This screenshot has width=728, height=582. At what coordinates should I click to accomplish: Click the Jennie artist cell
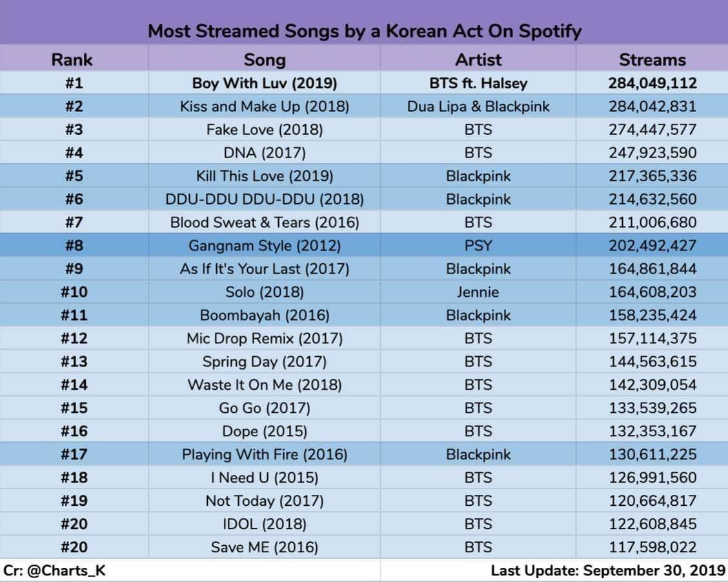click(x=478, y=292)
